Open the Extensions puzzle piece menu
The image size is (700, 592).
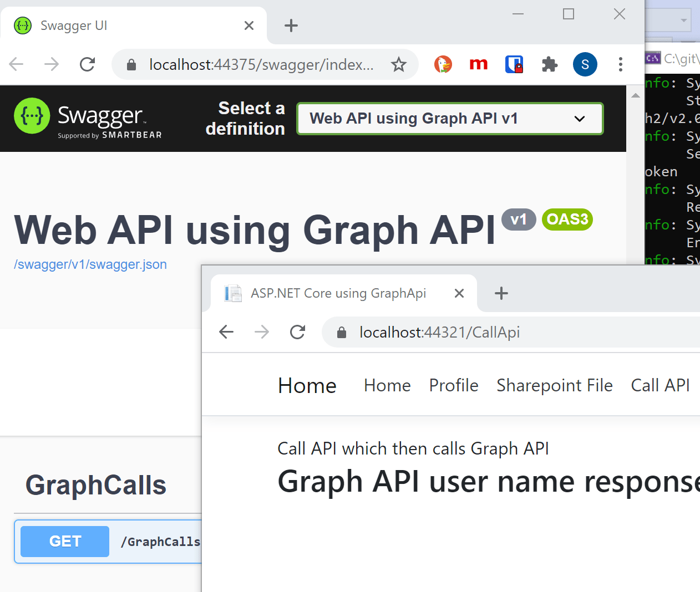point(549,65)
